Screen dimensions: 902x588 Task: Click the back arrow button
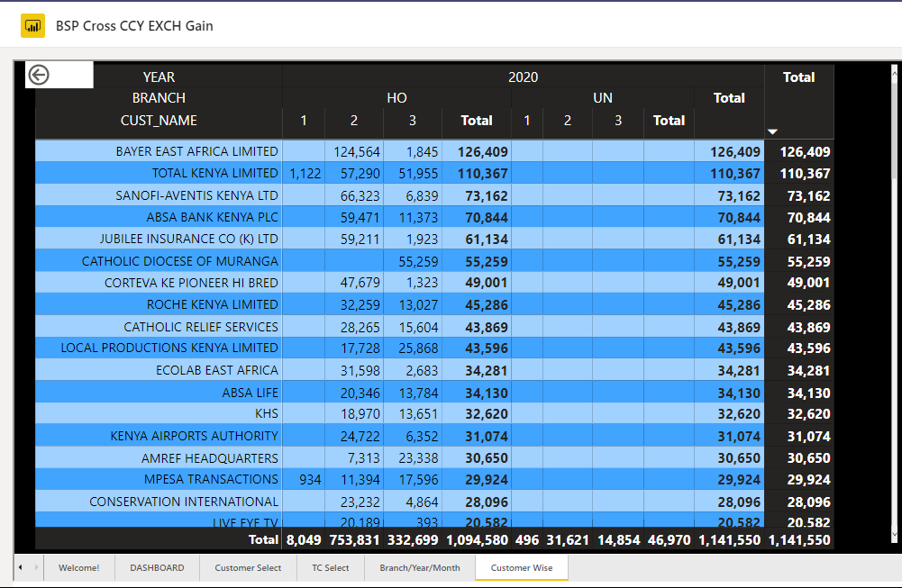39,75
